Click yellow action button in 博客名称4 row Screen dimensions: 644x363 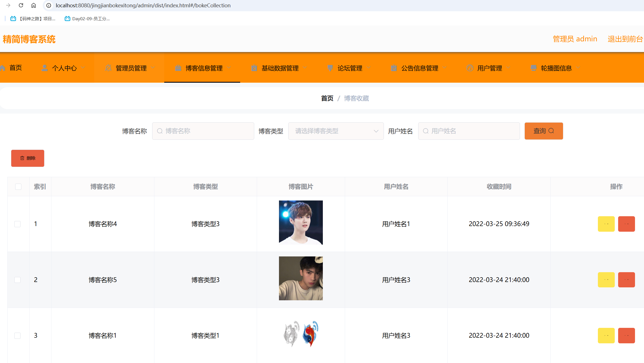(x=606, y=224)
